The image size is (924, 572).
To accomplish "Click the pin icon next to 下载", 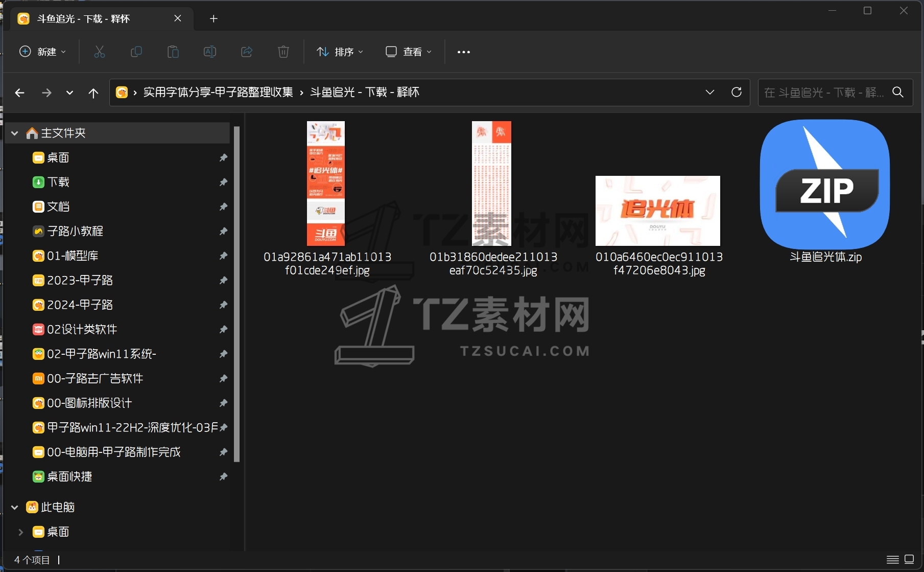I will 223,182.
